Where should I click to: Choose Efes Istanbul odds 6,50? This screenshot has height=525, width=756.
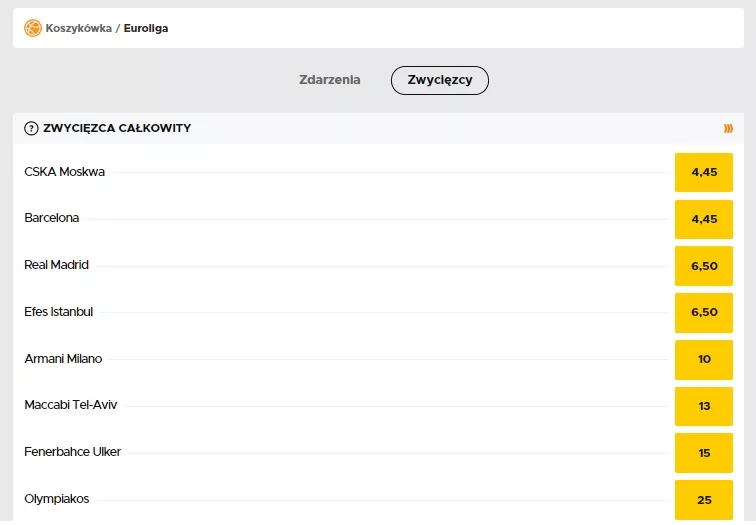(704, 312)
